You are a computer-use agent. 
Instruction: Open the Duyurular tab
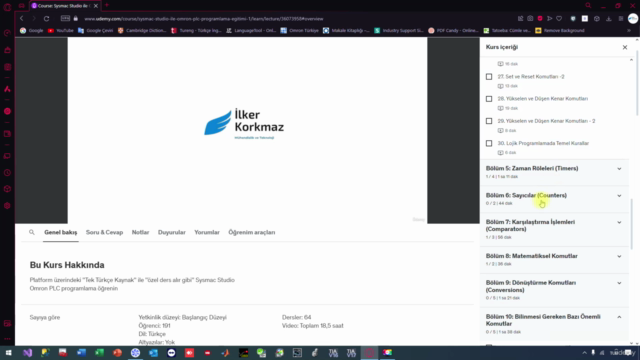point(171,232)
